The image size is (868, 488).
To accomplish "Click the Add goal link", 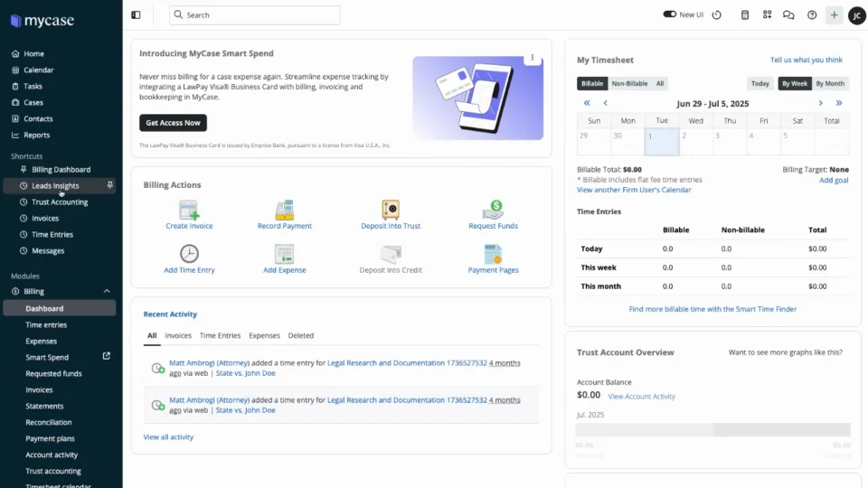I will [x=834, y=180].
